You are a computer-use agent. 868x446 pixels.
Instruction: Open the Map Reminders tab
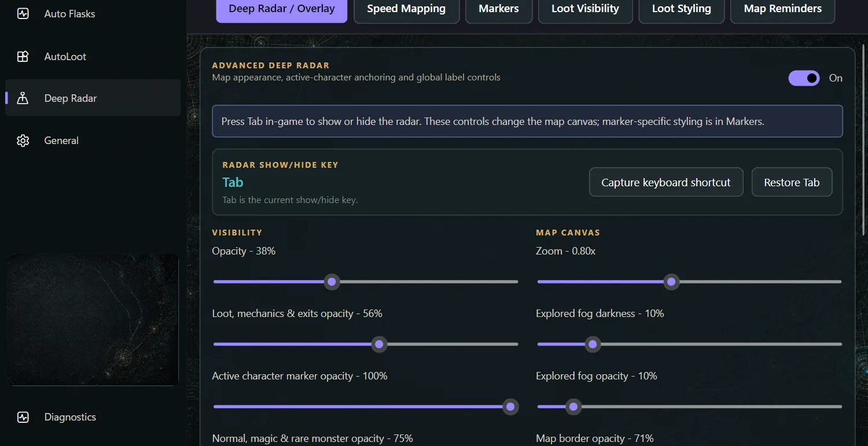click(x=782, y=9)
